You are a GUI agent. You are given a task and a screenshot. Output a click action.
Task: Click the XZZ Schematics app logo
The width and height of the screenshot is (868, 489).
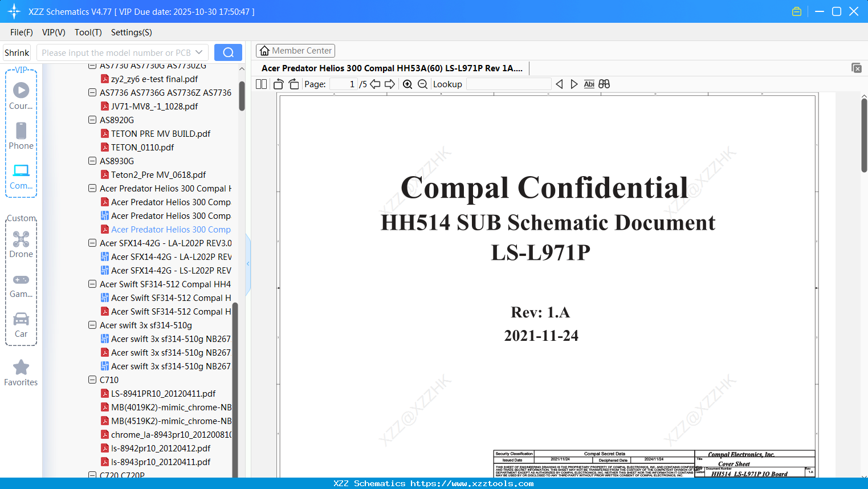click(x=14, y=11)
